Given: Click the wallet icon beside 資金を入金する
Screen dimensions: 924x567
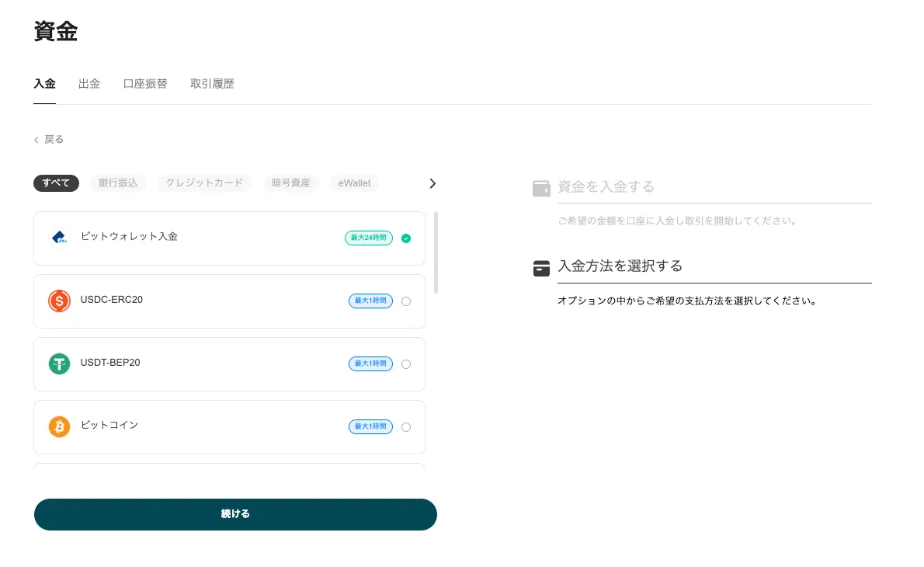Looking at the screenshot, I should click(541, 188).
